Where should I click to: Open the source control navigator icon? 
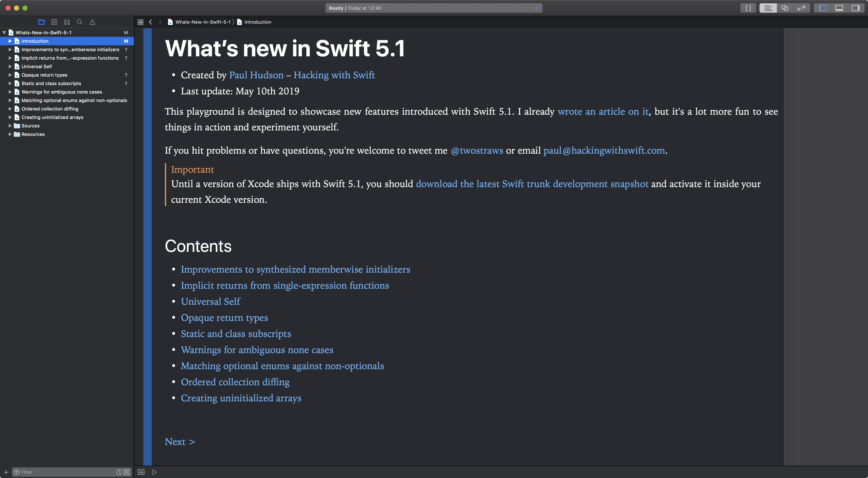54,22
